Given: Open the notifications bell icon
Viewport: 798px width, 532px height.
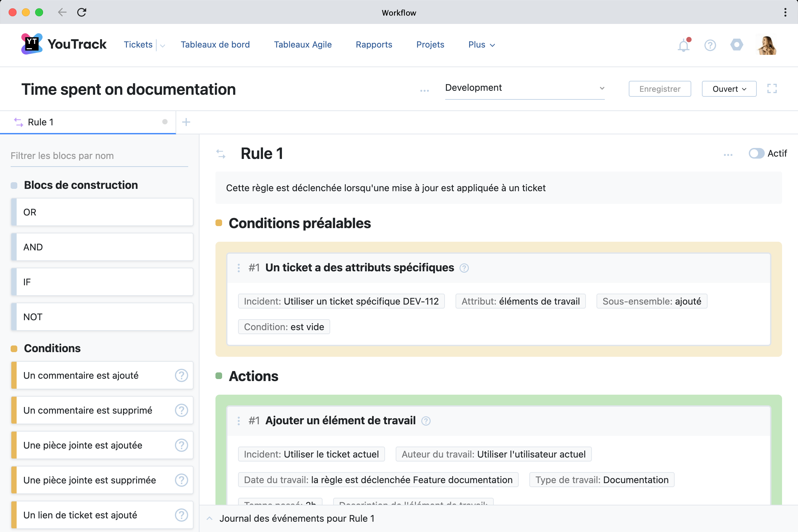Looking at the screenshot, I should click(x=683, y=45).
